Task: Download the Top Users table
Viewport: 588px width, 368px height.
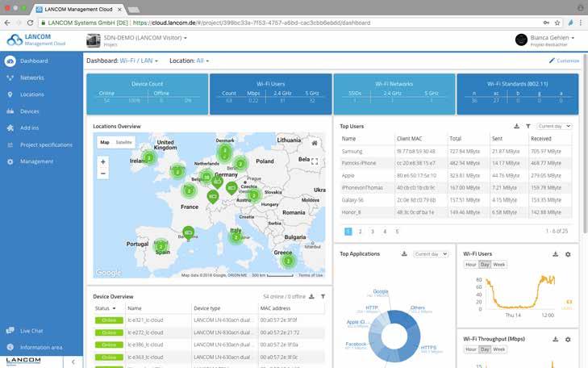Action: point(516,126)
